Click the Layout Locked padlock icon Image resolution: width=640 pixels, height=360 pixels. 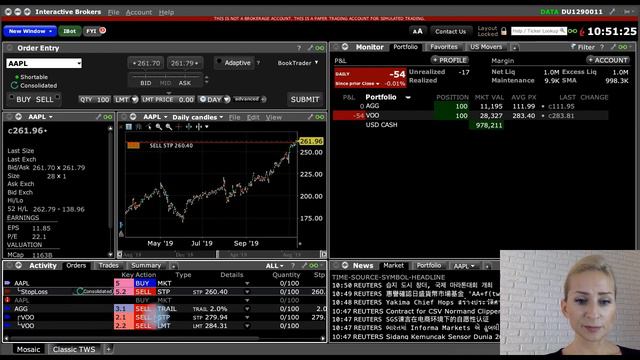(x=504, y=31)
